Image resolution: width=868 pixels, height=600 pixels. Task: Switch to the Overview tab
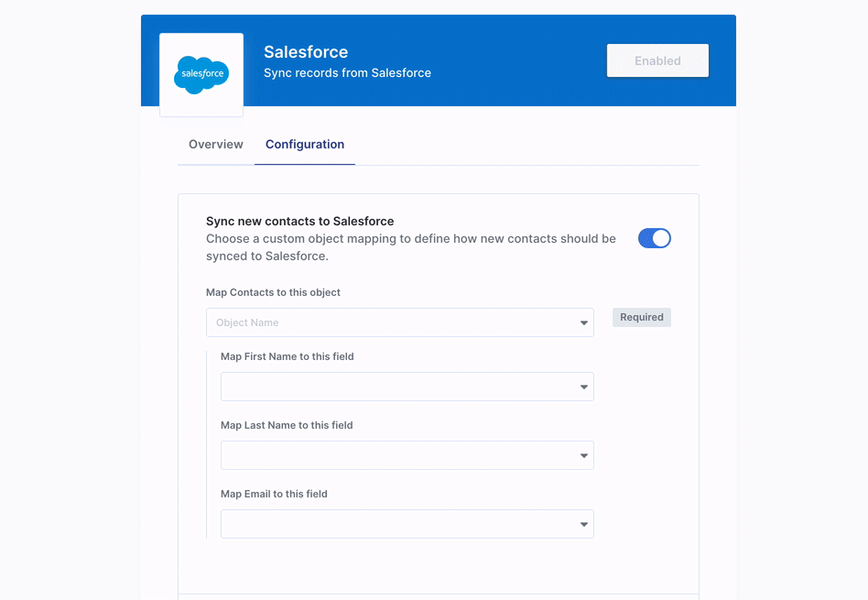tap(216, 144)
